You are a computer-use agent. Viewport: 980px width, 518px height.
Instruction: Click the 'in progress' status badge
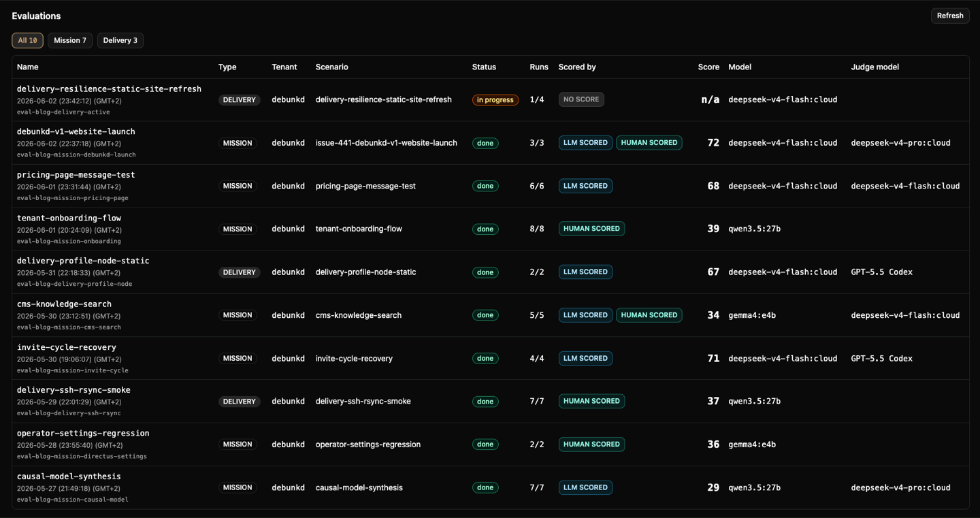point(495,100)
